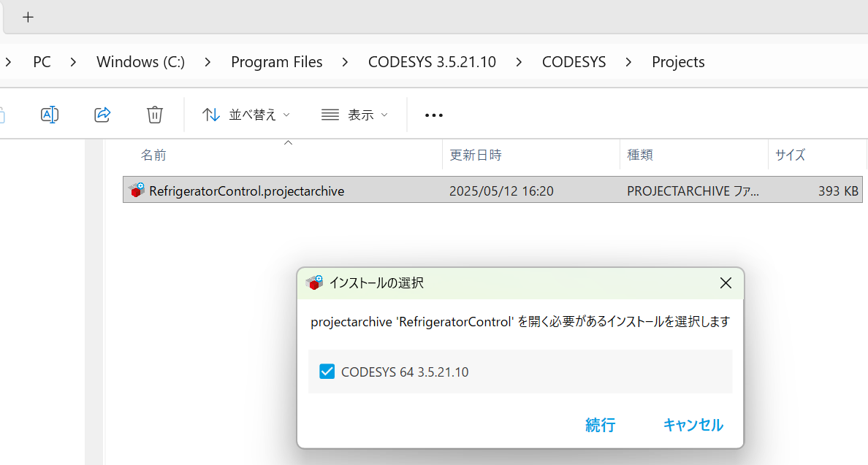Screen dimensions: 868x465
Task: Sort by the 更新日時 column header
Action: 476,155
